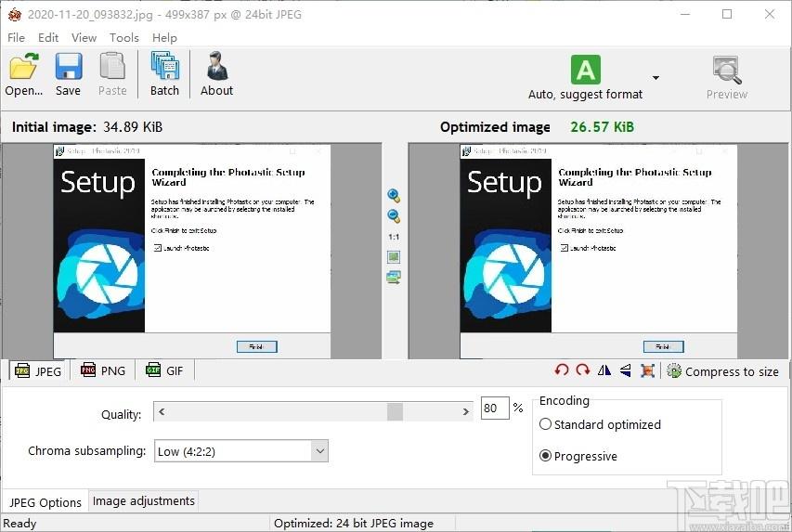Zoom out on the image previews
792x532 pixels.
394,216
